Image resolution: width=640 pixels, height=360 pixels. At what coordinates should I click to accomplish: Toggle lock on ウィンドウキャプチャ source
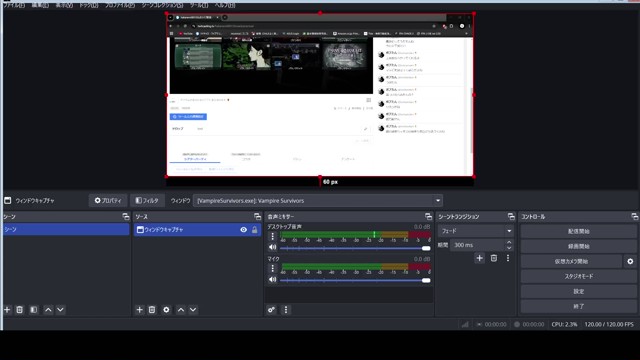255,230
